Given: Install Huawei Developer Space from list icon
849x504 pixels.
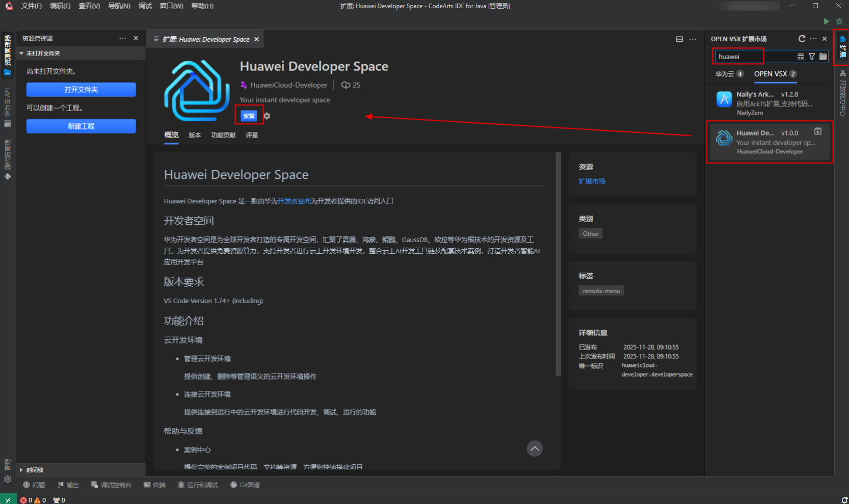Looking at the screenshot, I should click(818, 131).
